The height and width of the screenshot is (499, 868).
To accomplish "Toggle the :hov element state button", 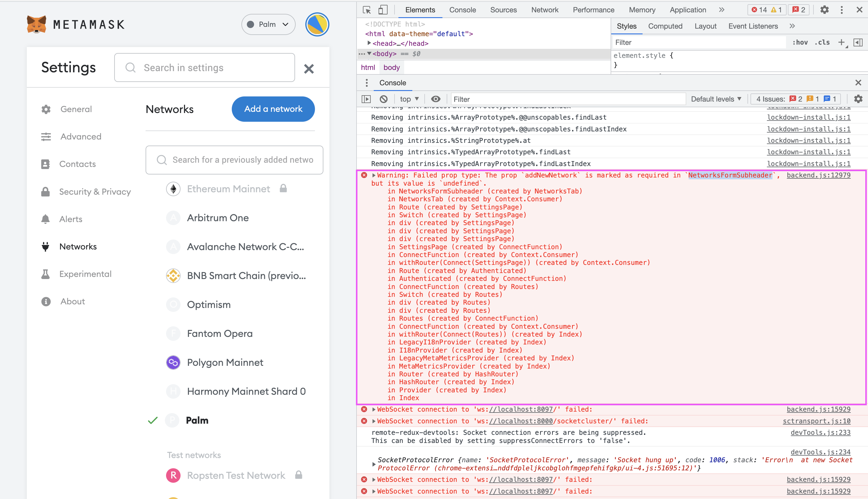I will 800,42.
